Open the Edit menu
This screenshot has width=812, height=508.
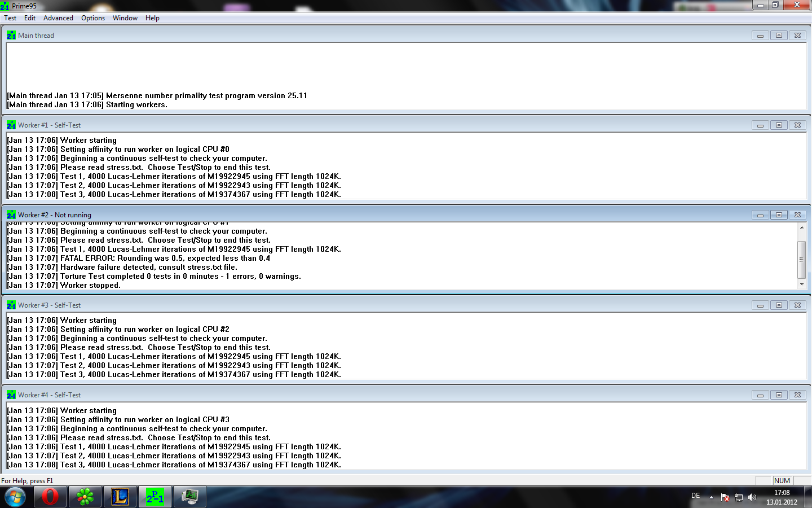pyautogui.click(x=30, y=18)
